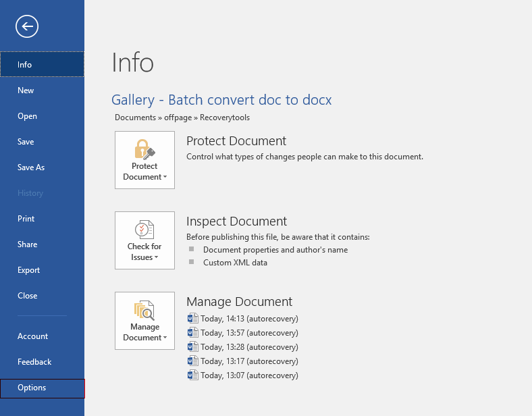Click the Check for Issues checklist icon
The width and height of the screenshot is (532, 416).
click(144, 230)
